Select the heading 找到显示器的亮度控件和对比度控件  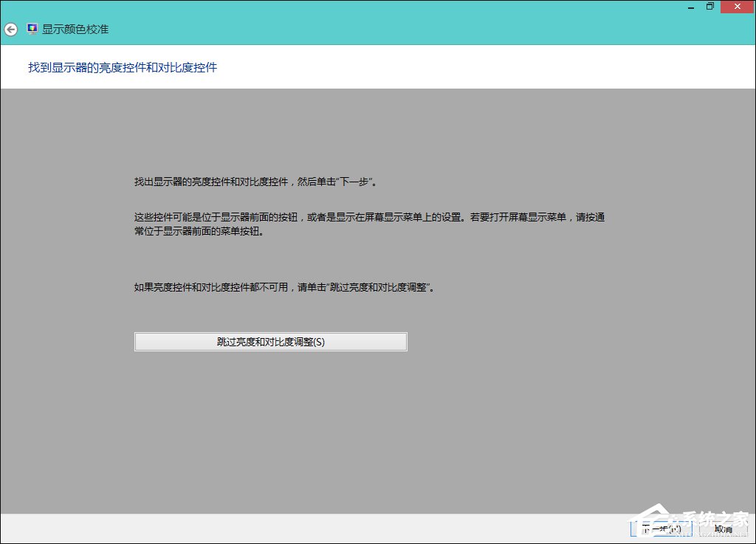122,67
